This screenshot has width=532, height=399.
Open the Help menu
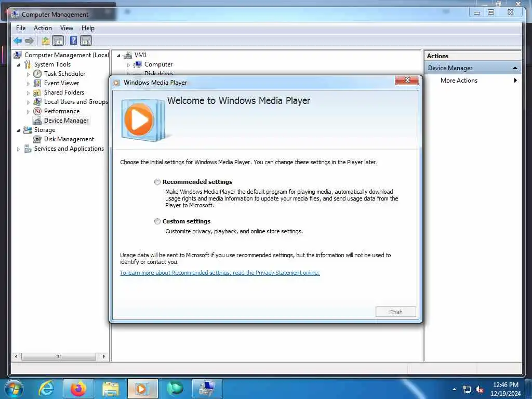coord(88,28)
